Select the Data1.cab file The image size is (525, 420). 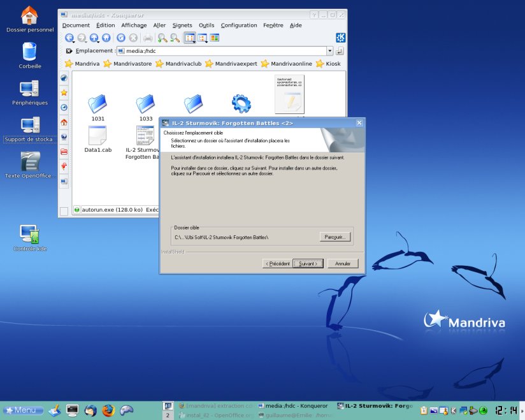point(97,140)
